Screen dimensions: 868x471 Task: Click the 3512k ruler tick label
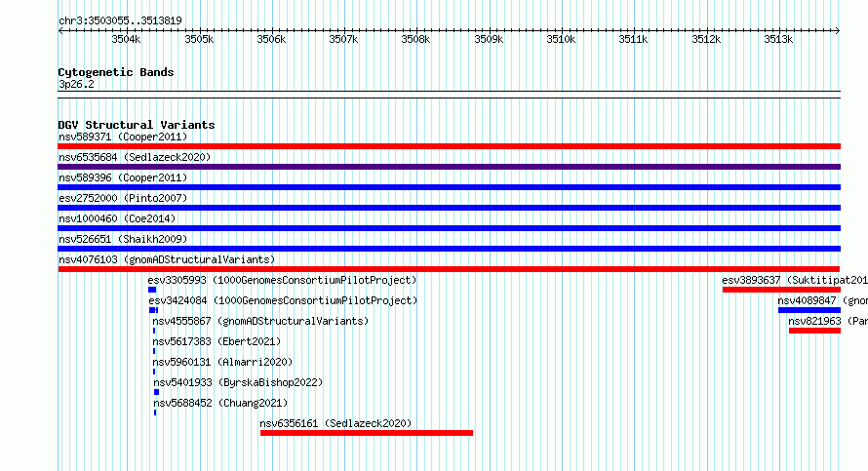[x=706, y=39]
